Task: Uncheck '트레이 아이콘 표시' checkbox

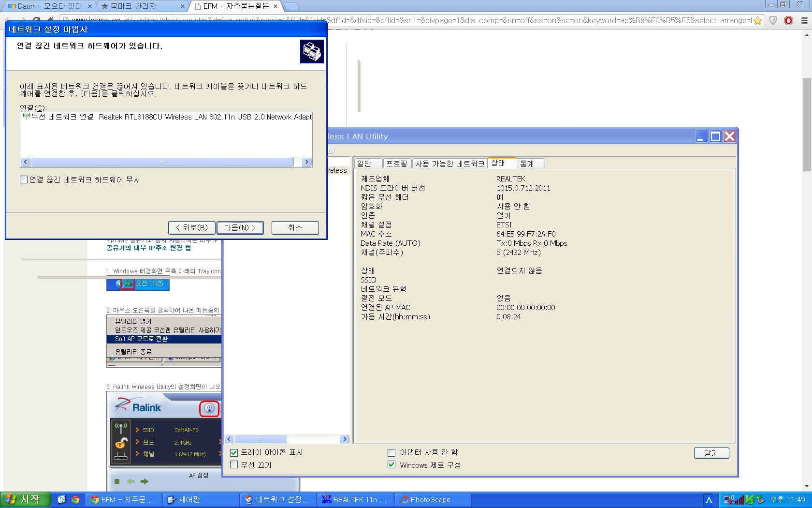Action: [234, 452]
